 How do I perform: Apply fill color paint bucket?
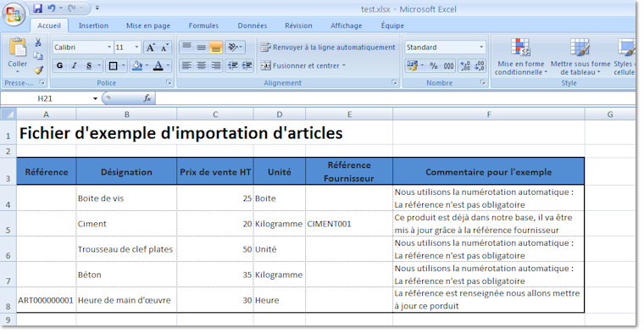[136, 66]
